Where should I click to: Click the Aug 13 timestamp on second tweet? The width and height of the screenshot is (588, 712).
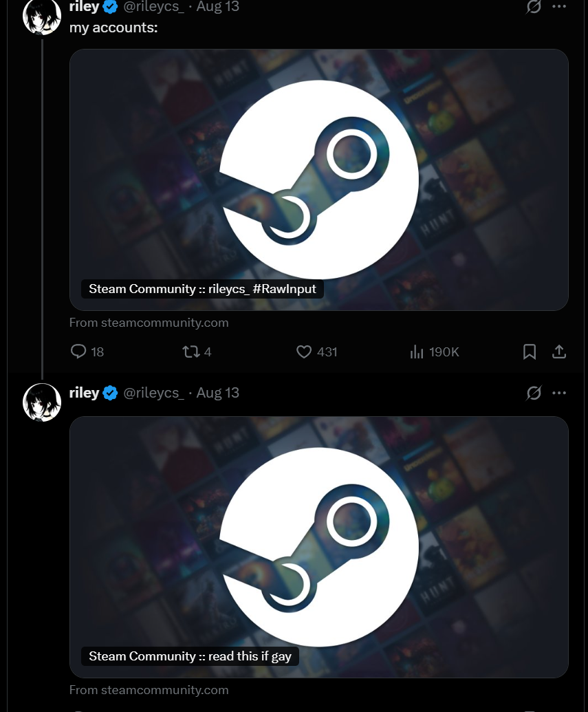click(x=217, y=393)
